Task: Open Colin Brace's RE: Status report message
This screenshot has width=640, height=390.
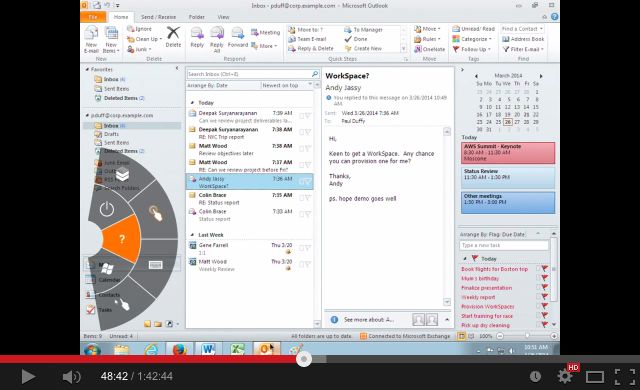Action: click(x=249, y=199)
